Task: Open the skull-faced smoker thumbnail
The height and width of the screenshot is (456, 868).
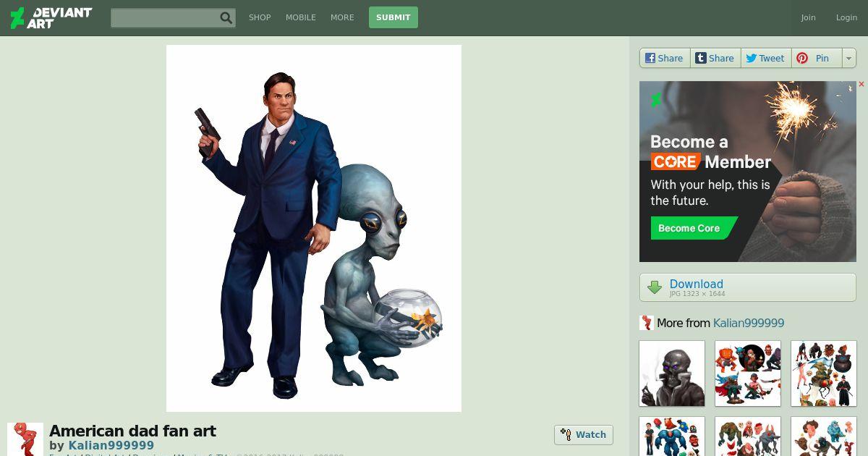Action: (x=672, y=373)
